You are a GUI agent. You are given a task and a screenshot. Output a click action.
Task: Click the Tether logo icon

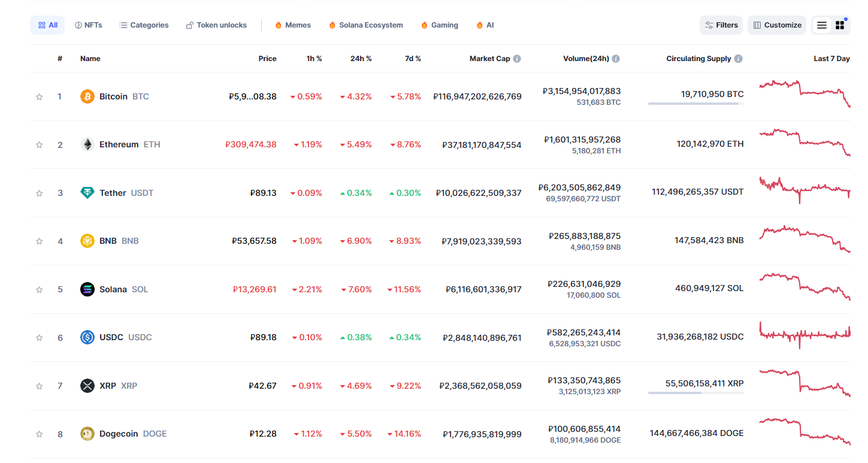(87, 193)
